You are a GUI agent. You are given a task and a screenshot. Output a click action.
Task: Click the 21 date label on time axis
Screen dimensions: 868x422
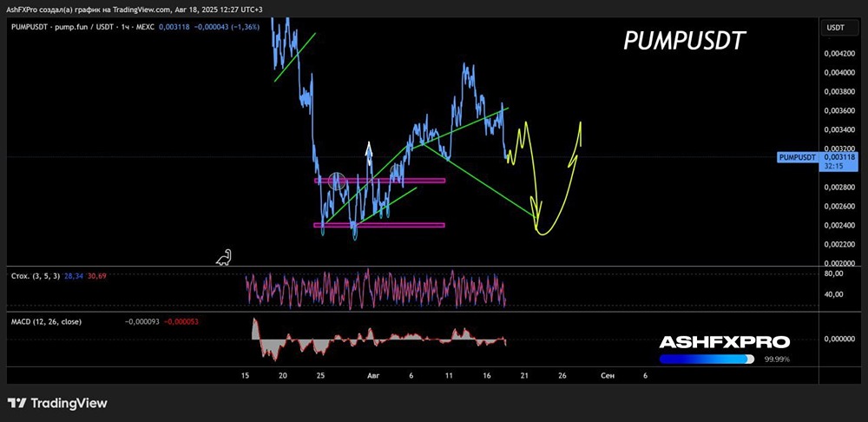pyautogui.click(x=524, y=375)
